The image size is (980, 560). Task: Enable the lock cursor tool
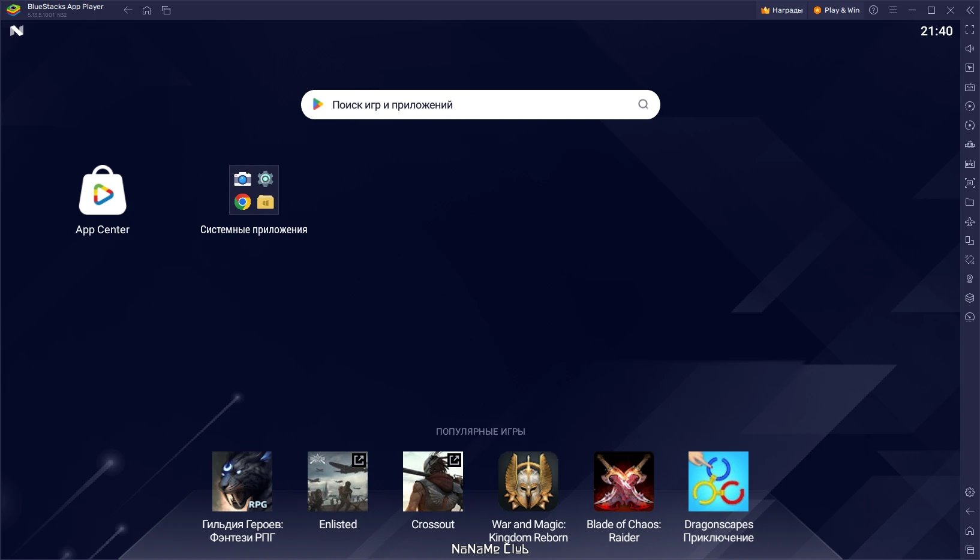pos(970,68)
